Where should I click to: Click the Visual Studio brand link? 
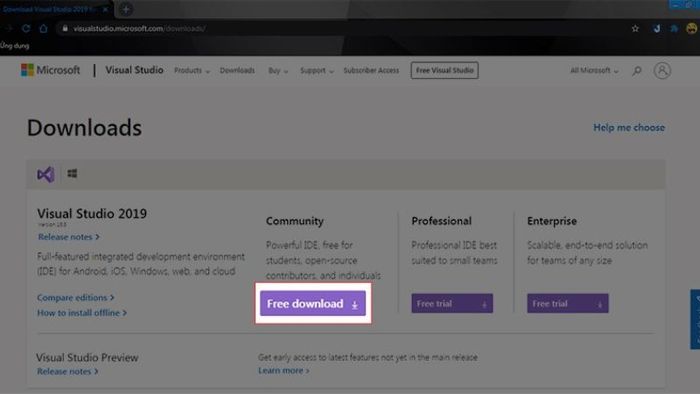134,70
